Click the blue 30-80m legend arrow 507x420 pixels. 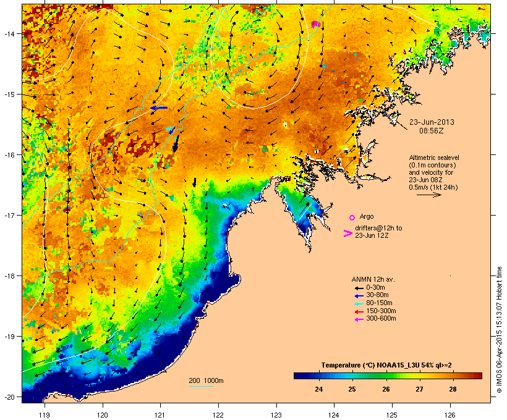[359, 296]
